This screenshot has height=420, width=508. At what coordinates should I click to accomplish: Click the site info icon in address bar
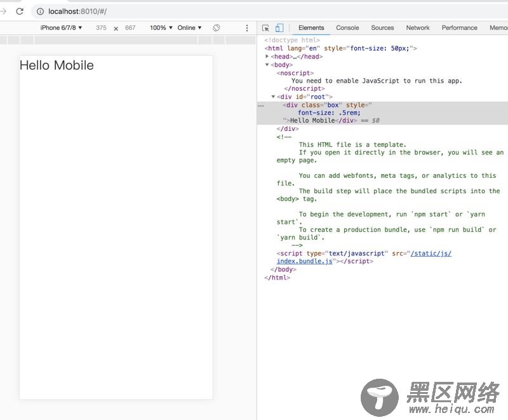(x=40, y=11)
